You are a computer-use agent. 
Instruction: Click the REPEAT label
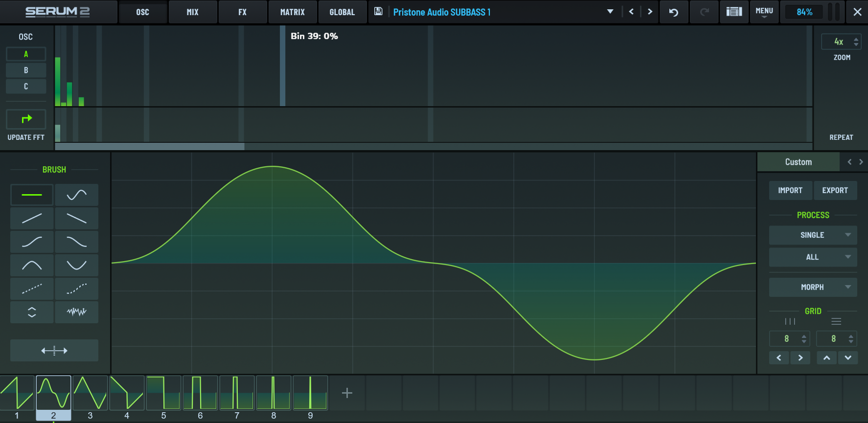coord(842,137)
